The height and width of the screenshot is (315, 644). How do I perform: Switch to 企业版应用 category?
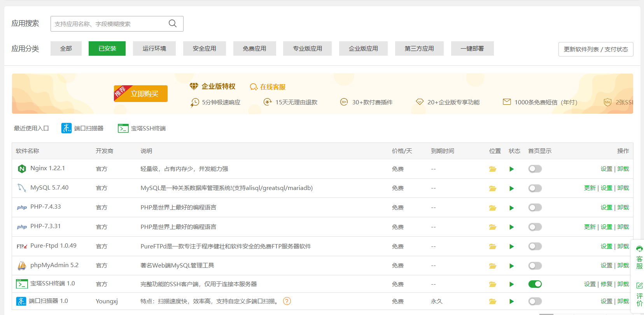click(364, 48)
